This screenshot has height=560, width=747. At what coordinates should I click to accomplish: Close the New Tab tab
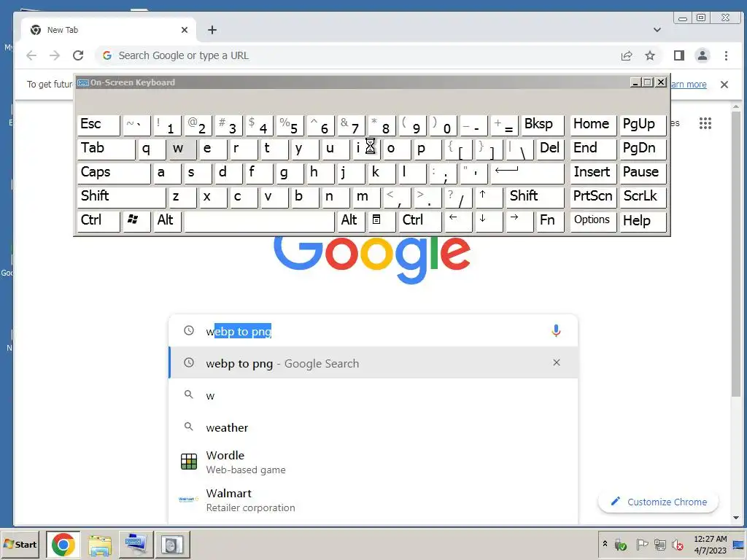185,30
